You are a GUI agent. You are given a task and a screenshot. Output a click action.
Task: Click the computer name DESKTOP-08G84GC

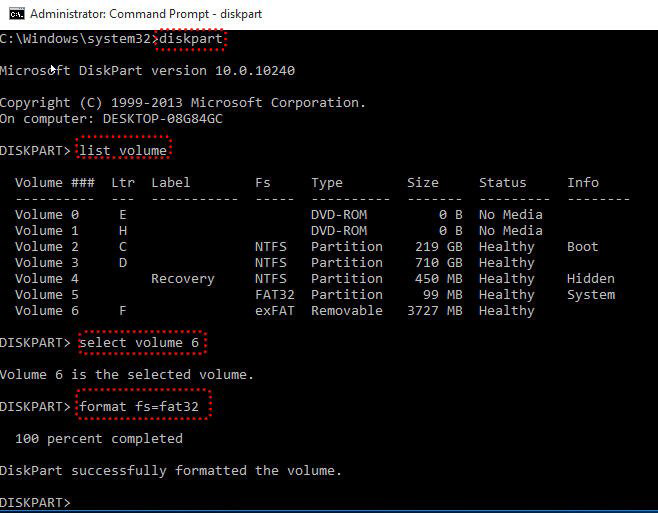[163, 119]
